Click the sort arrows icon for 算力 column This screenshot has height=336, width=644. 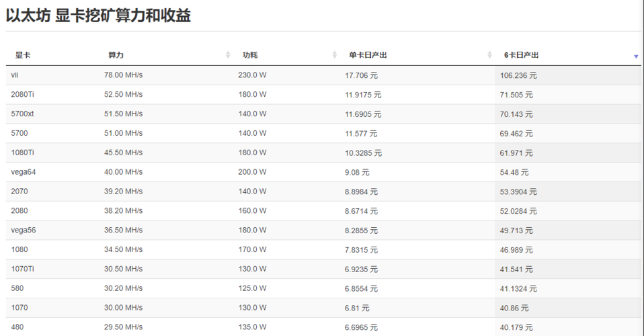229,55
